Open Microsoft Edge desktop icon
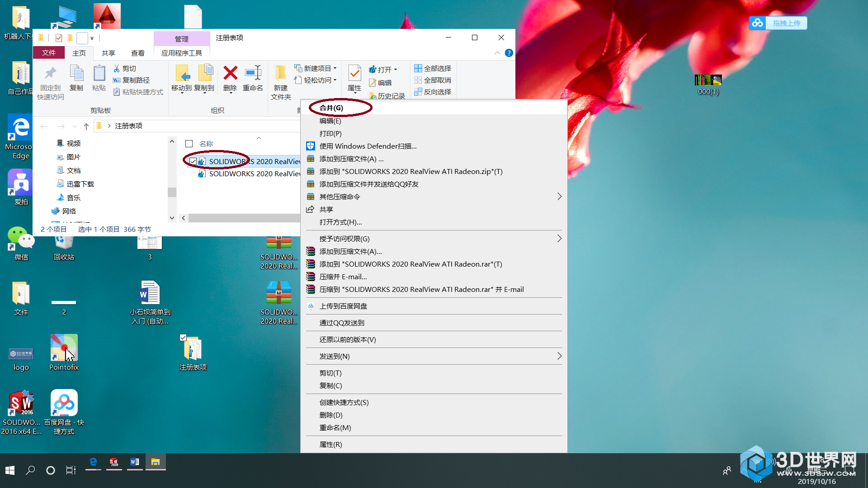Screen dimensions: 868x488 pyautogui.click(x=20, y=137)
